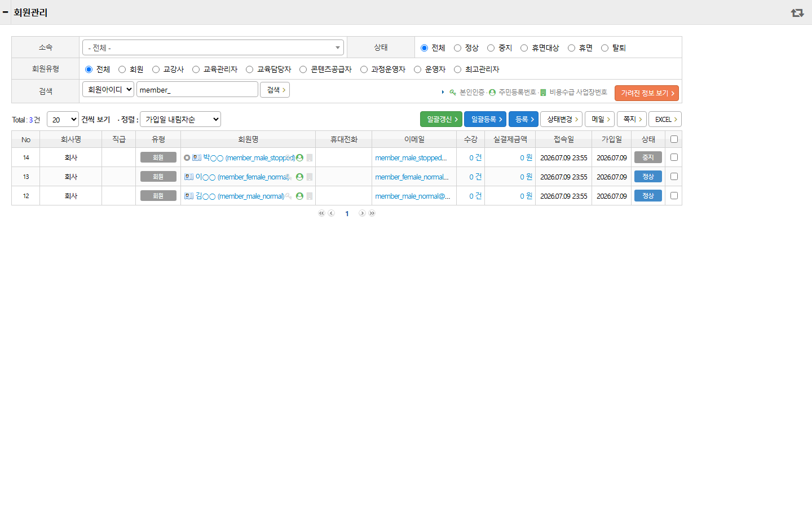The height and width of the screenshot is (508, 812).
Task: Click the gray 중지 status badge for member 14
Action: 648,157
